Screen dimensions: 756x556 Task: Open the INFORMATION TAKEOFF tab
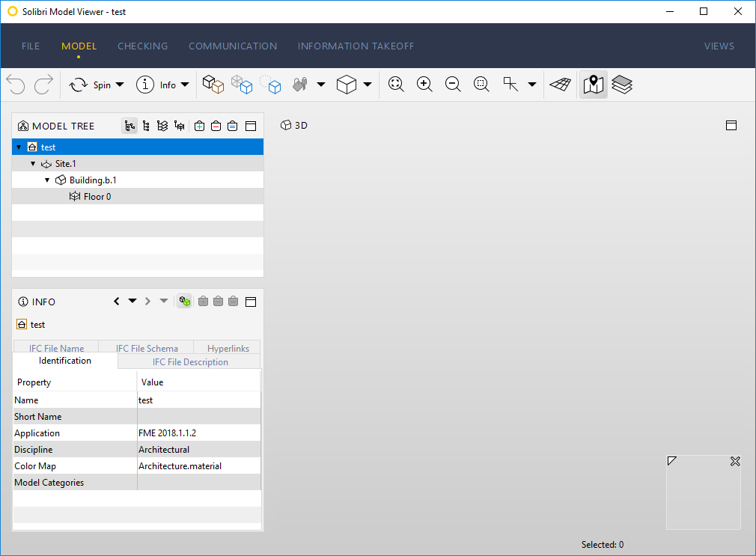coord(356,46)
